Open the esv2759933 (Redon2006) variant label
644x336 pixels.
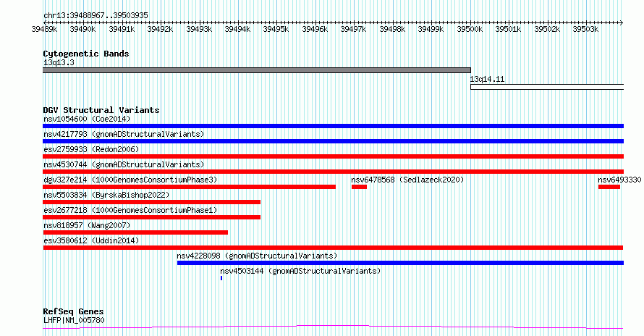click(x=91, y=149)
